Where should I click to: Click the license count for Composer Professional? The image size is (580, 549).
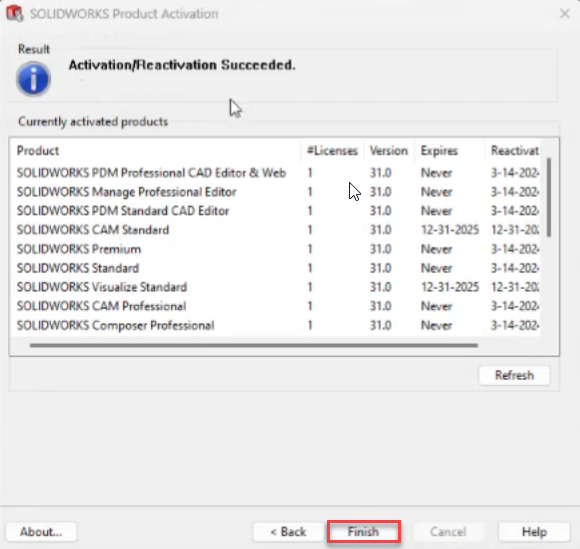click(310, 325)
